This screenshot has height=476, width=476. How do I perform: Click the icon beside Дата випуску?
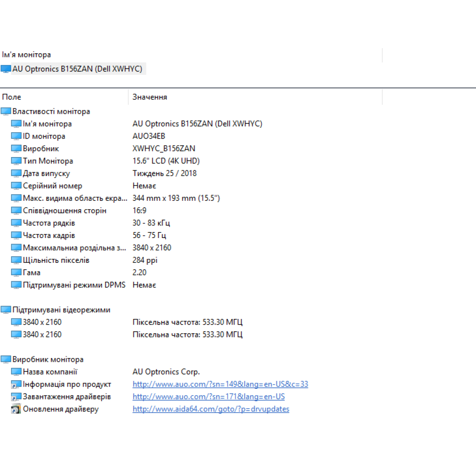point(16,173)
